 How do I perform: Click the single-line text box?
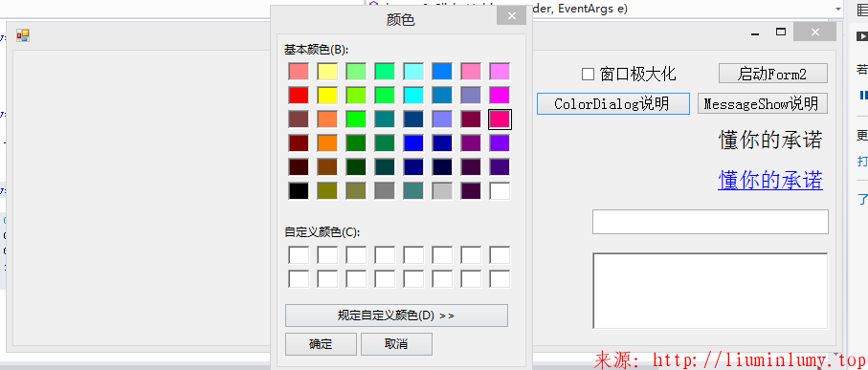coord(710,222)
